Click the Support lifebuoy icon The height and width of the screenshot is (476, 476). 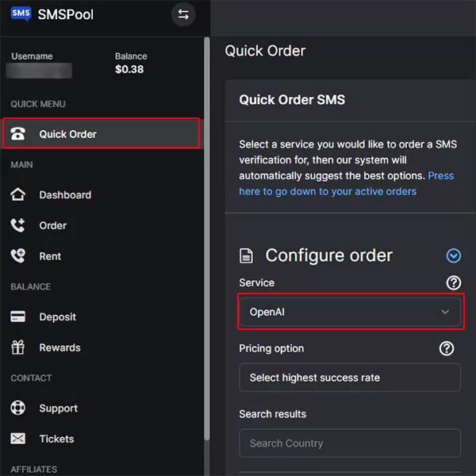coord(18,408)
